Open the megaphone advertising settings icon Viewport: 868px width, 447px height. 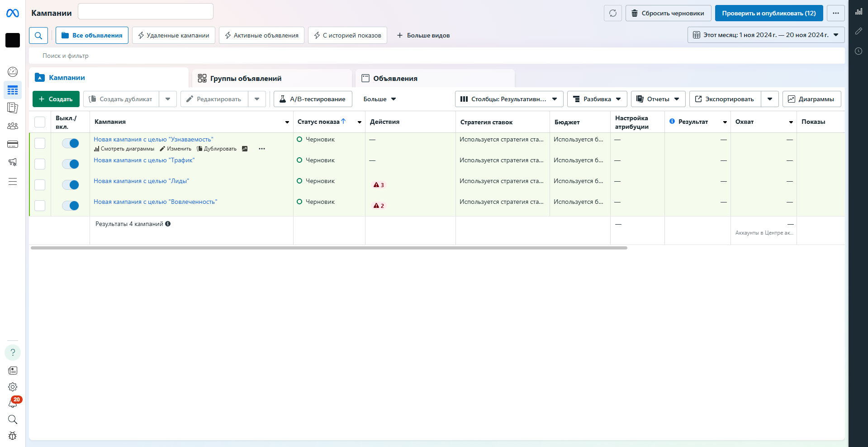pos(13,162)
